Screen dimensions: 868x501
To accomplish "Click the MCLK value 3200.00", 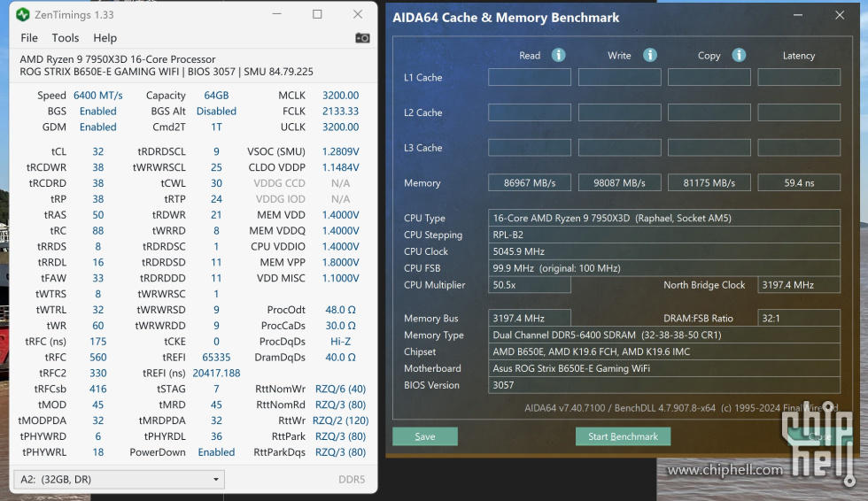I will coord(340,95).
